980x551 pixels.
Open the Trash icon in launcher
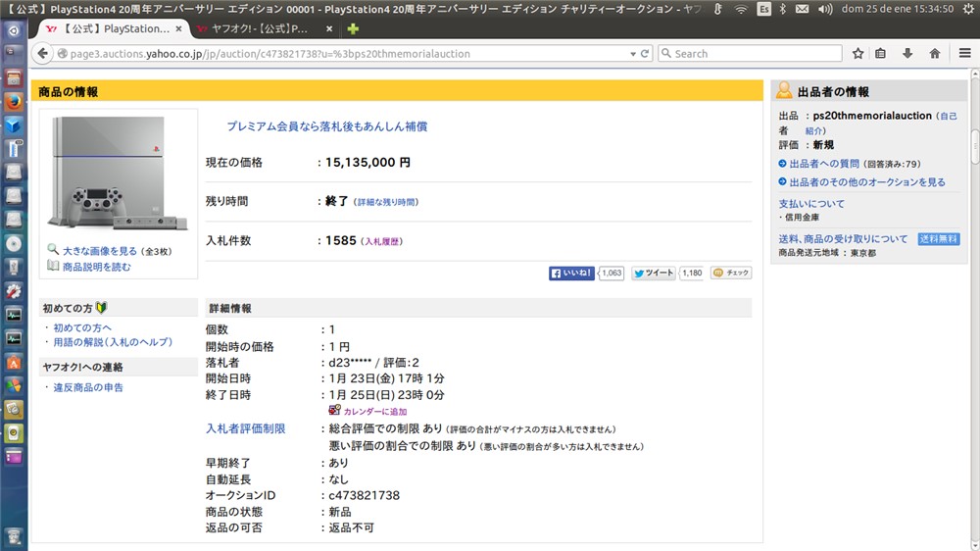coord(13,536)
